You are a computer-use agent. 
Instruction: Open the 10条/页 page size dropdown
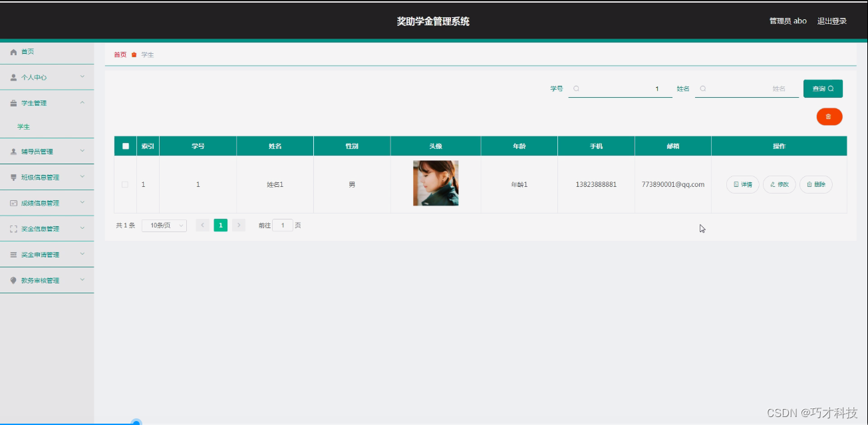[164, 225]
